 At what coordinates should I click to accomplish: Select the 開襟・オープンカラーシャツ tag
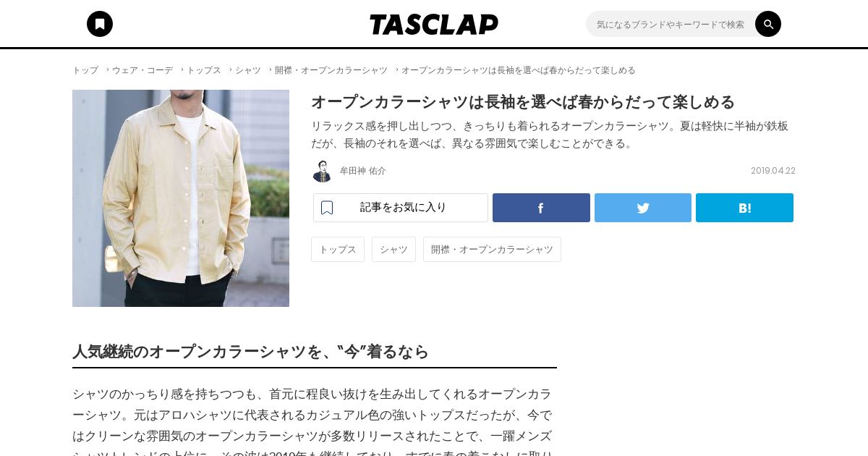point(492,249)
